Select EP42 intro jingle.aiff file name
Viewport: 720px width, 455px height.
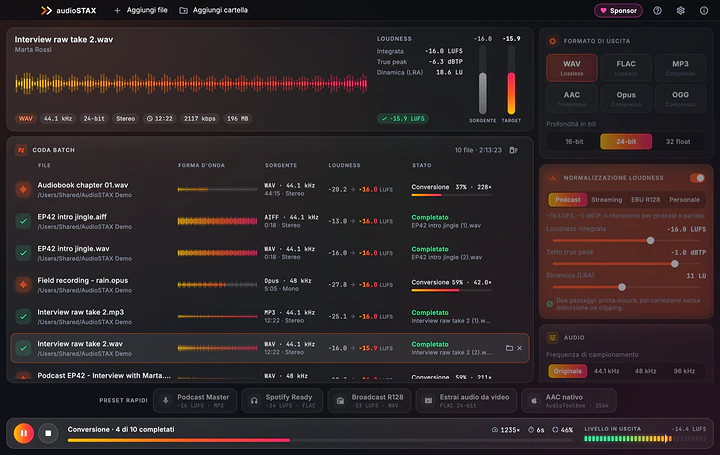click(72, 217)
